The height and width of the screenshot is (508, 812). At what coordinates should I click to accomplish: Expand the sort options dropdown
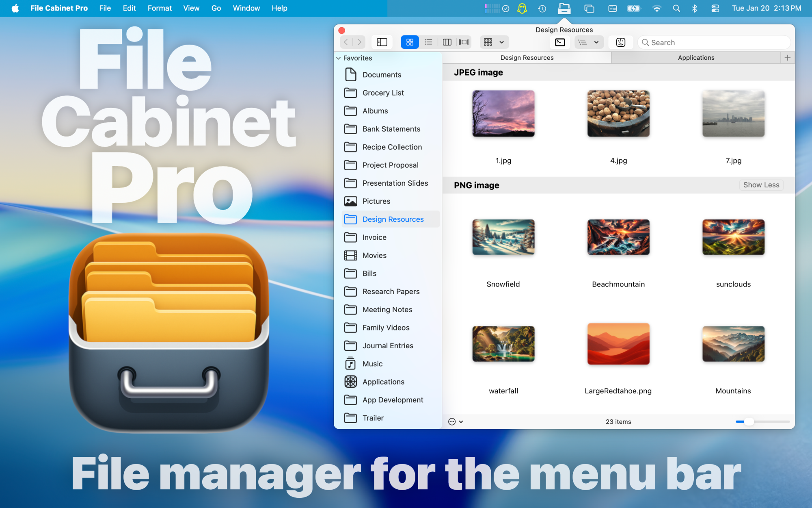[x=596, y=42]
